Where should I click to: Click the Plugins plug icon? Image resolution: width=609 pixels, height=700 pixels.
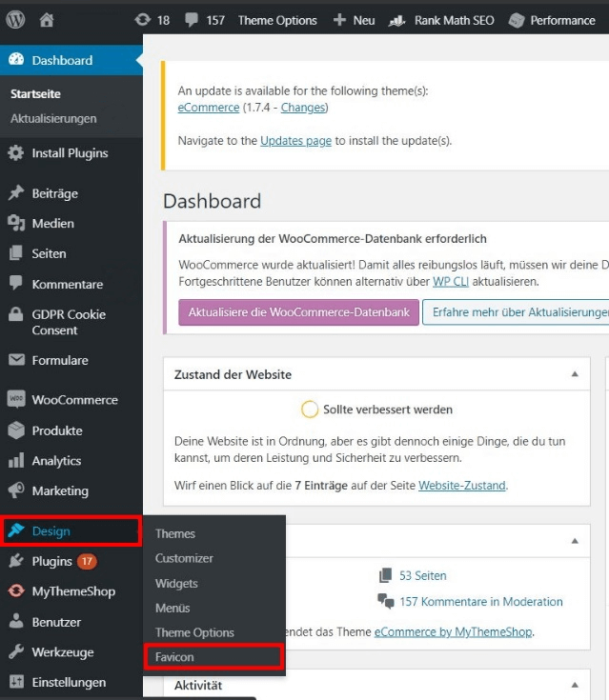tap(16, 561)
